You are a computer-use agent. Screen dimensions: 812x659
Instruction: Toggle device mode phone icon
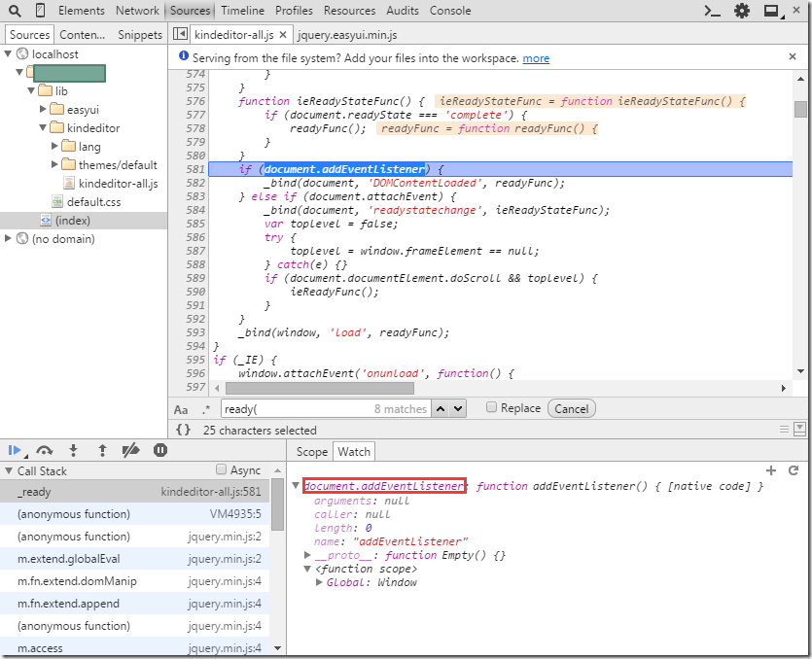pos(39,11)
